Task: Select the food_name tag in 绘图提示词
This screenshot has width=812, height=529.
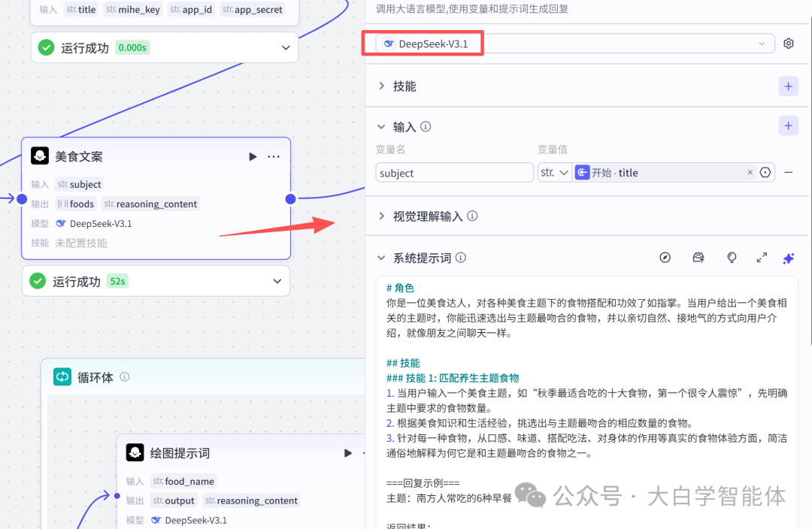Action: pos(183,482)
